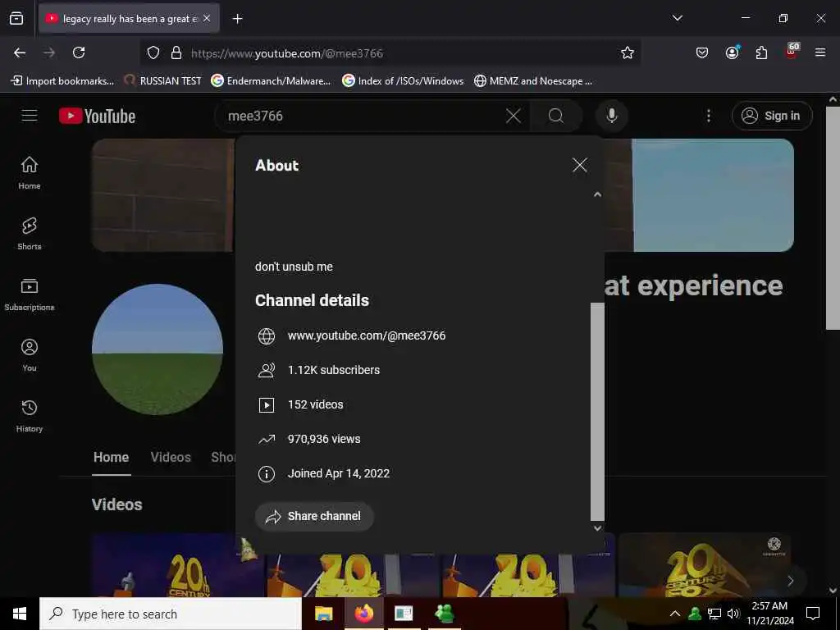Open the rightmost 20th Century Fox video thumbnail
Viewport: 840px width, 630px height.
tap(705, 564)
